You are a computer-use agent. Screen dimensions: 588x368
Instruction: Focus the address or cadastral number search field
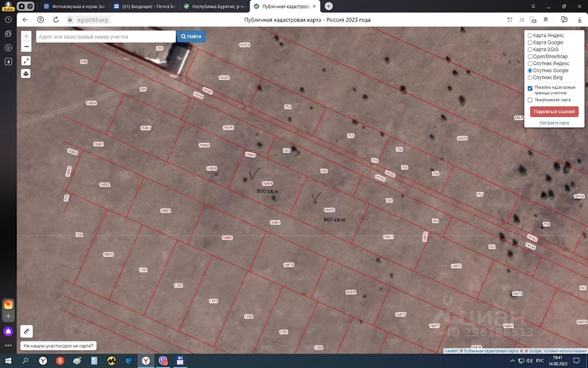106,36
